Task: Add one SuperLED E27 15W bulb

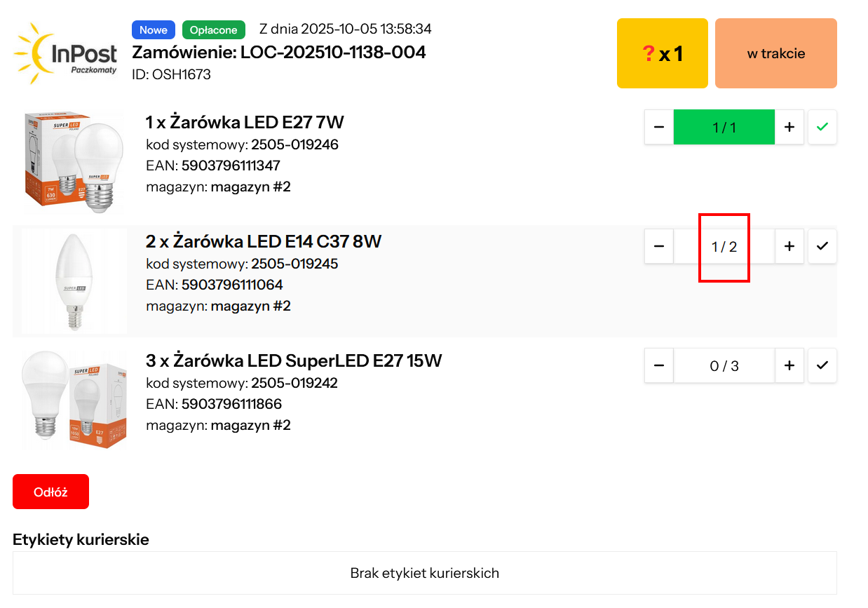Action: click(x=789, y=365)
